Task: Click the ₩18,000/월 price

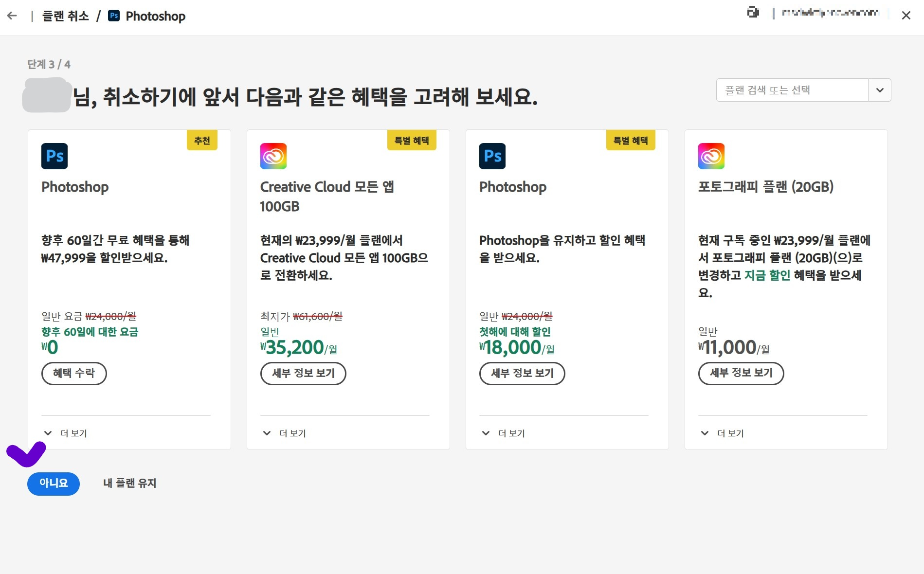Action: [517, 347]
